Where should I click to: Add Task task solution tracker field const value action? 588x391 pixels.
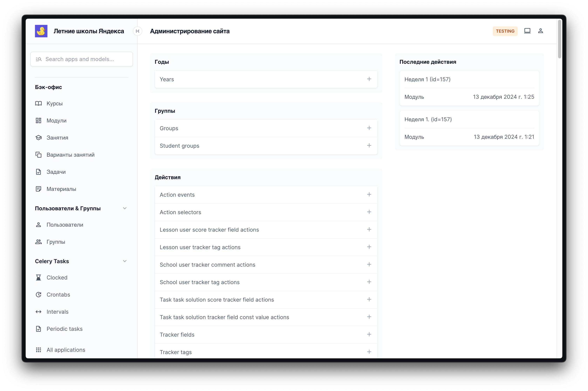click(369, 317)
